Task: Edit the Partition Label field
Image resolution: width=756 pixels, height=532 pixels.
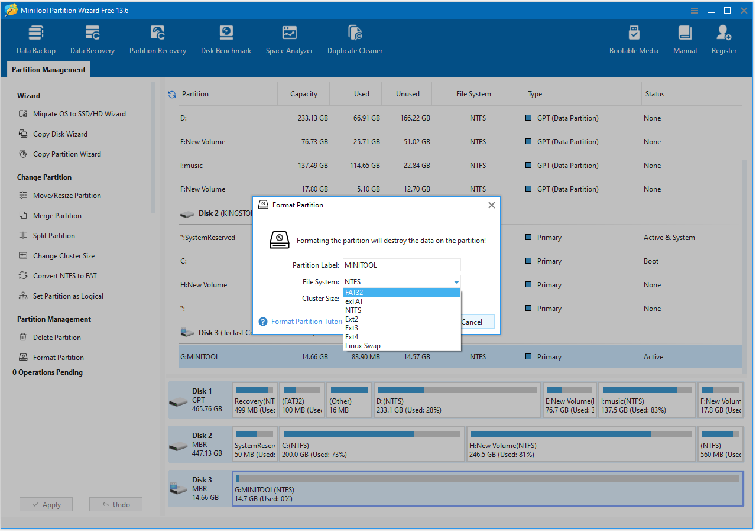Action: coord(401,265)
